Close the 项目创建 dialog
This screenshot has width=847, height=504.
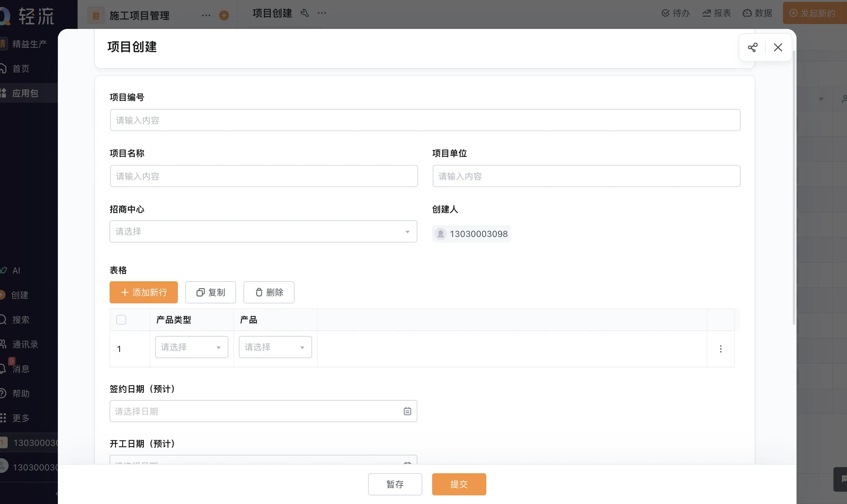point(778,47)
